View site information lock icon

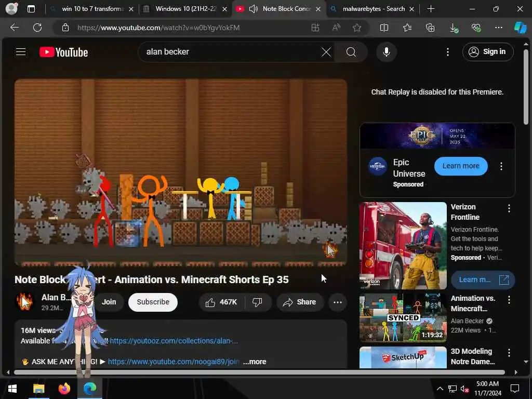coord(65,28)
